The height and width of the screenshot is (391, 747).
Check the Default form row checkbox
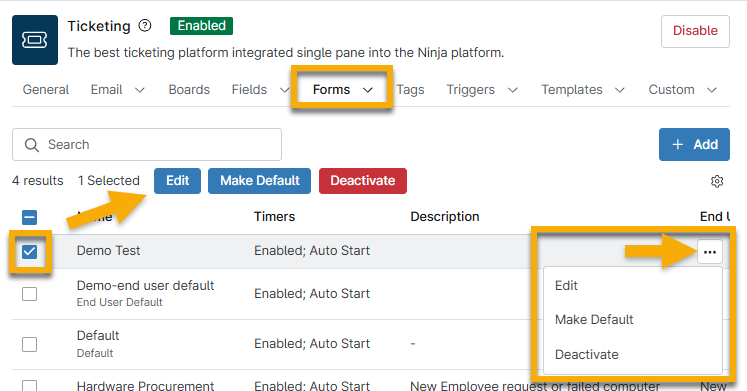click(x=30, y=344)
